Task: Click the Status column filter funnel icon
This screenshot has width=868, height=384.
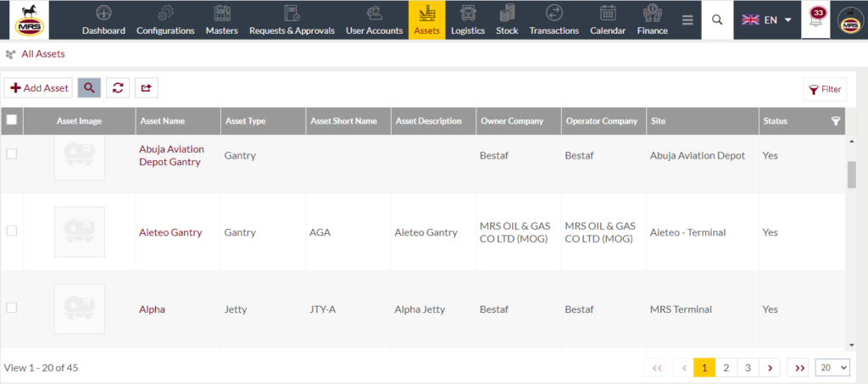Action: 836,121
